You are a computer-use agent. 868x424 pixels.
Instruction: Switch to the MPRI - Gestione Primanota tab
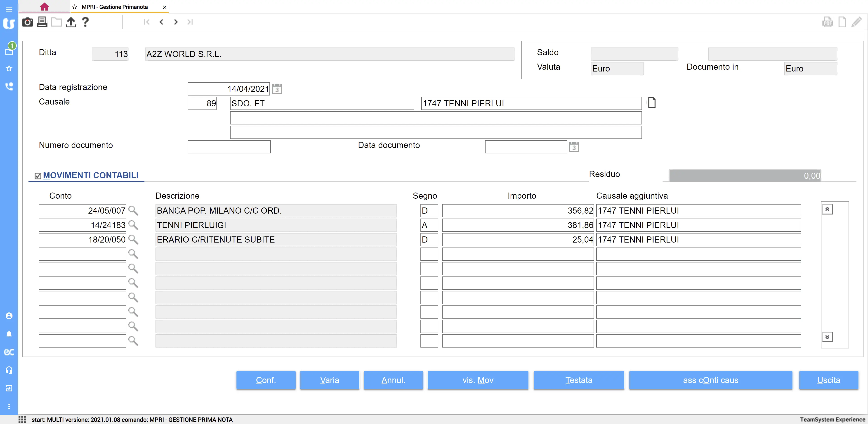click(x=115, y=7)
